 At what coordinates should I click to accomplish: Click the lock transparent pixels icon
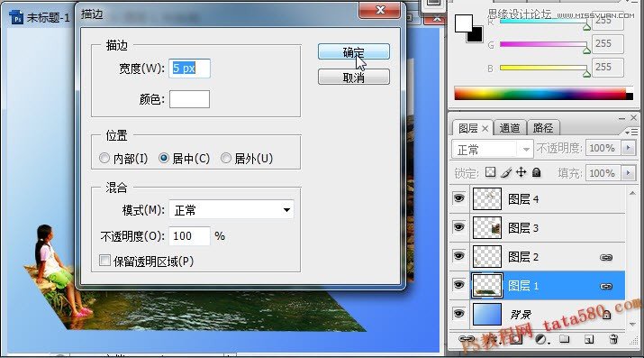pos(490,172)
